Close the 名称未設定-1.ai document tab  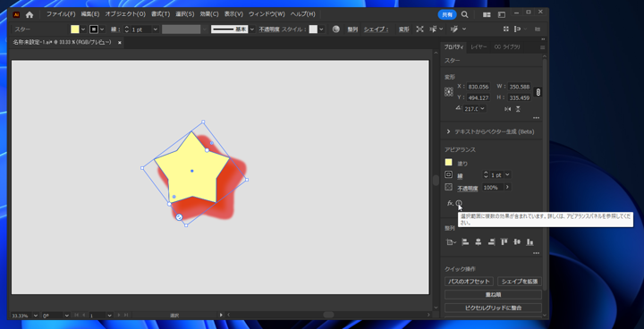pyautogui.click(x=120, y=43)
